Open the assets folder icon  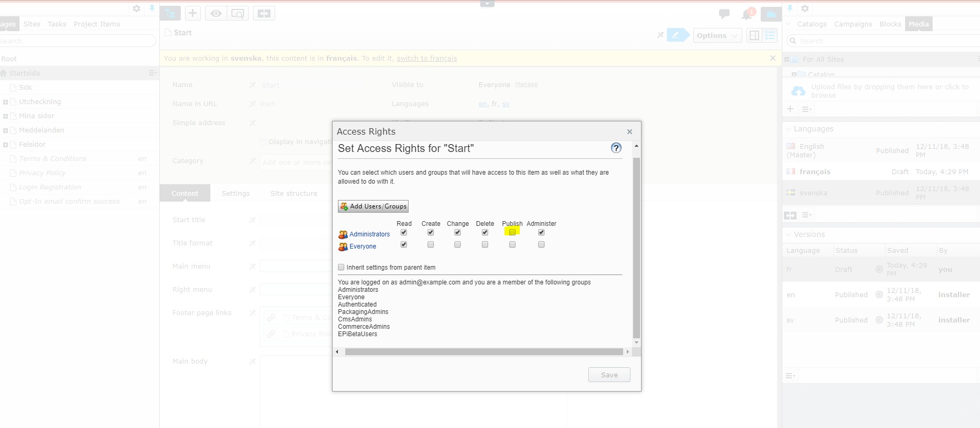pyautogui.click(x=771, y=14)
